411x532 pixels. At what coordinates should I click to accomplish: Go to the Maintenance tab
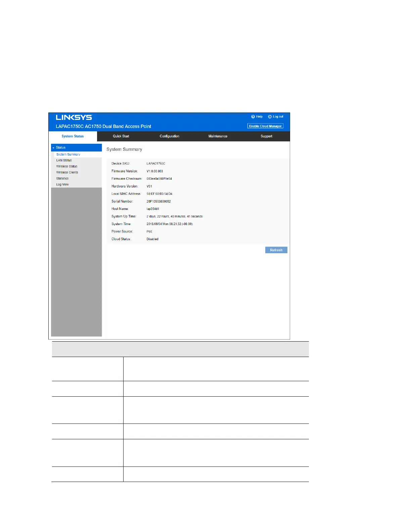tap(218, 136)
